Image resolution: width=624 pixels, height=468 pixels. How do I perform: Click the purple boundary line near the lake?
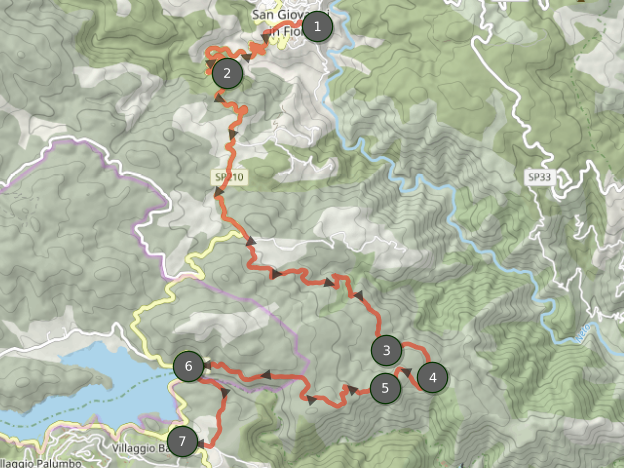(x=153, y=417)
